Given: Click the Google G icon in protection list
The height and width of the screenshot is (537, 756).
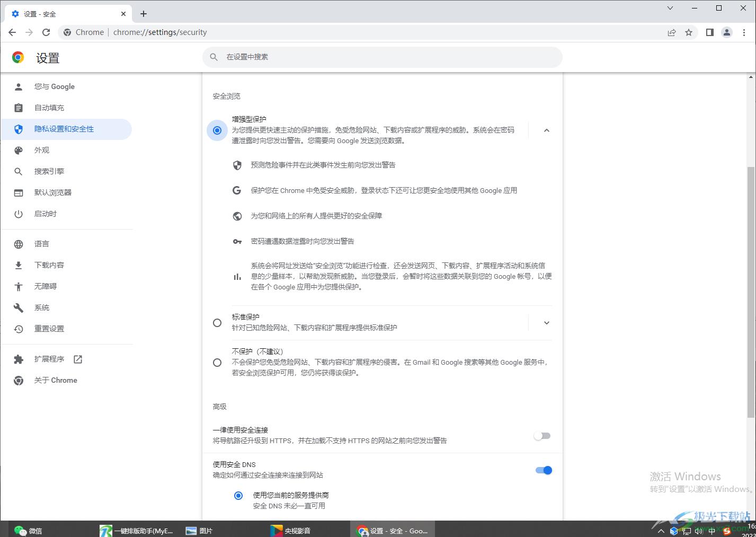Looking at the screenshot, I should pyautogui.click(x=237, y=190).
